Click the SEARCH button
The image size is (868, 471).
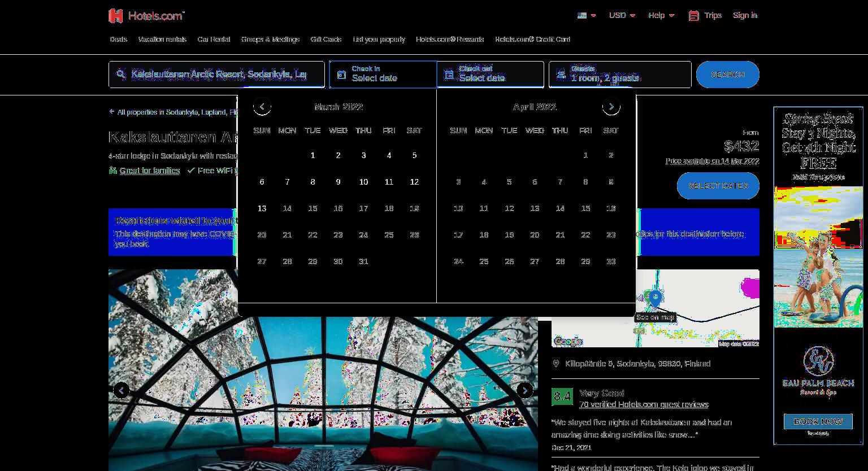click(727, 75)
